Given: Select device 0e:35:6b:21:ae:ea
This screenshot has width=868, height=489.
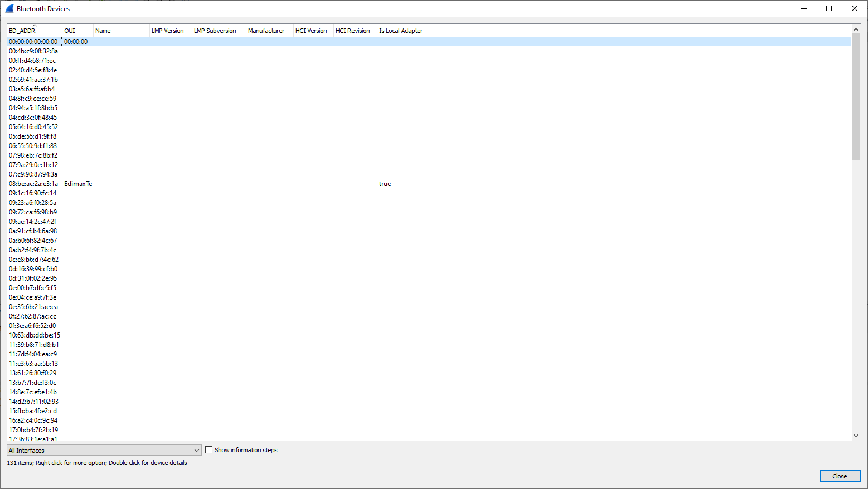Looking at the screenshot, I should (x=33, y=307).
